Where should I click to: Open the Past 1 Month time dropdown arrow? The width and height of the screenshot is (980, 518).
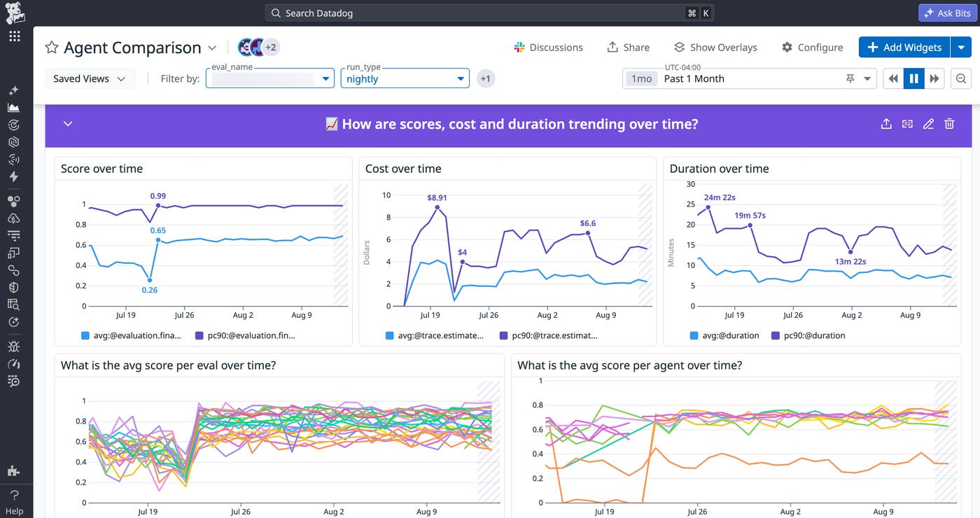click(868, 78)
